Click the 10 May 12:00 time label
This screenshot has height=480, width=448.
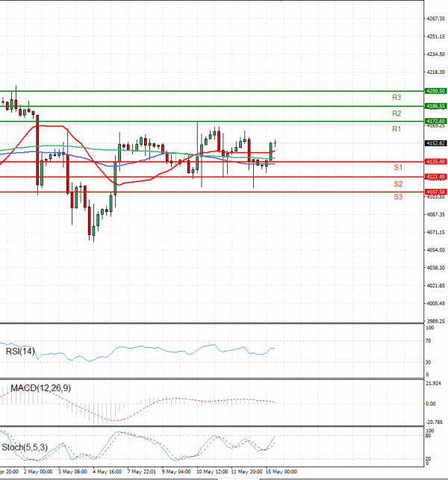tap(212, 472)
